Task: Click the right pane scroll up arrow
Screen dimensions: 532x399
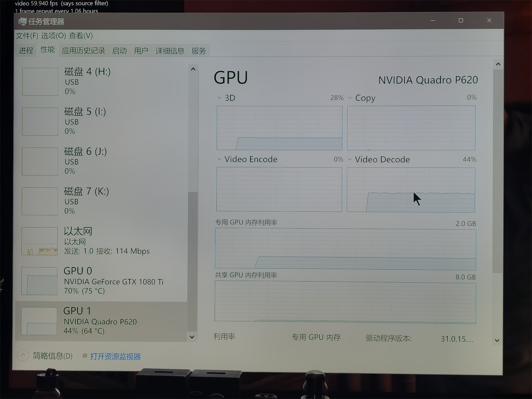Action: [498, 64]
